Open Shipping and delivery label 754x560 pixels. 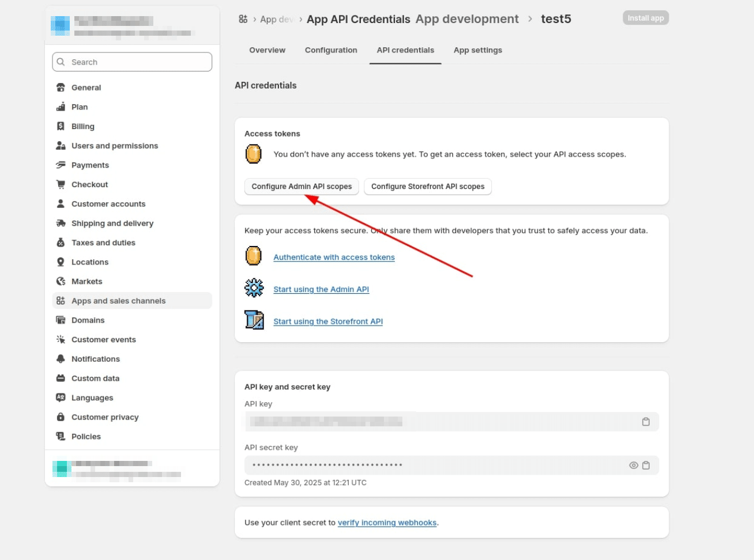(x=112, y=224)
